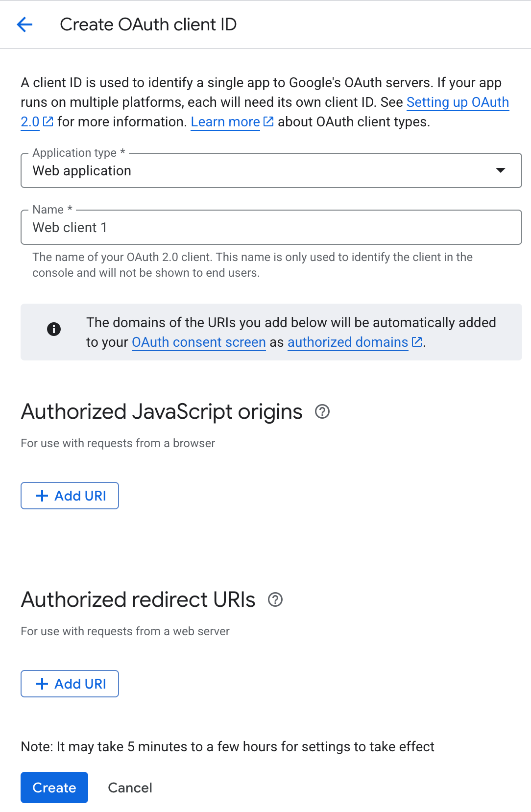Click plus icon under redirect URIs
Image resolution: width=531 pixels, height=812 pixels.
coord(42,684)
